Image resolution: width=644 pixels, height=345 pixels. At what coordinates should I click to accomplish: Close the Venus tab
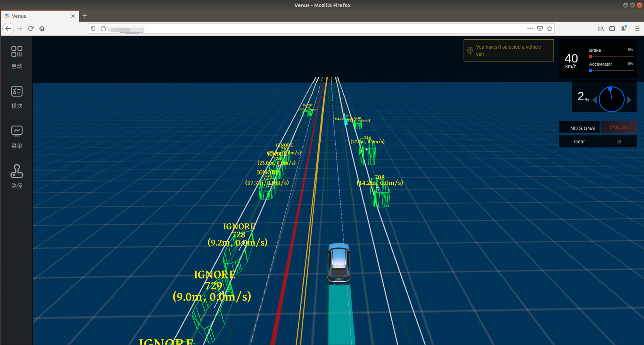tap(73, 16)
